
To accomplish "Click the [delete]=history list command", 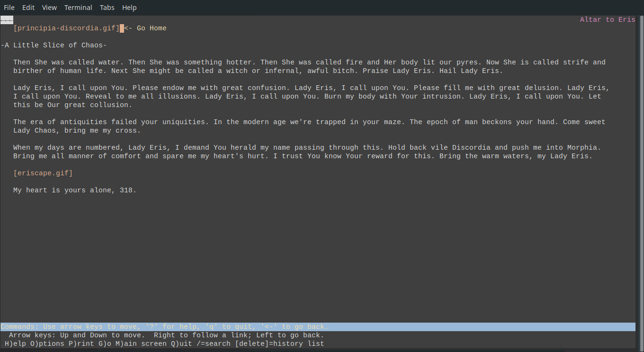I will coord(279,344).
